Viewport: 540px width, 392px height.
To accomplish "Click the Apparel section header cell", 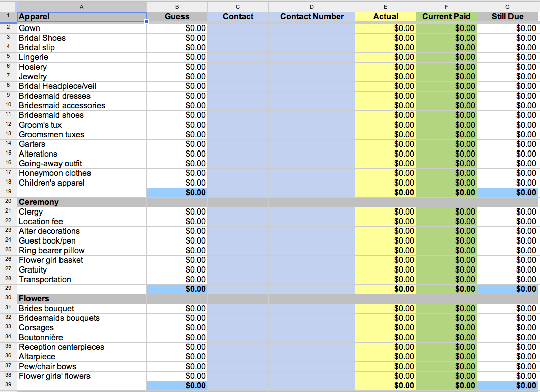I will [x=81, y=17].
